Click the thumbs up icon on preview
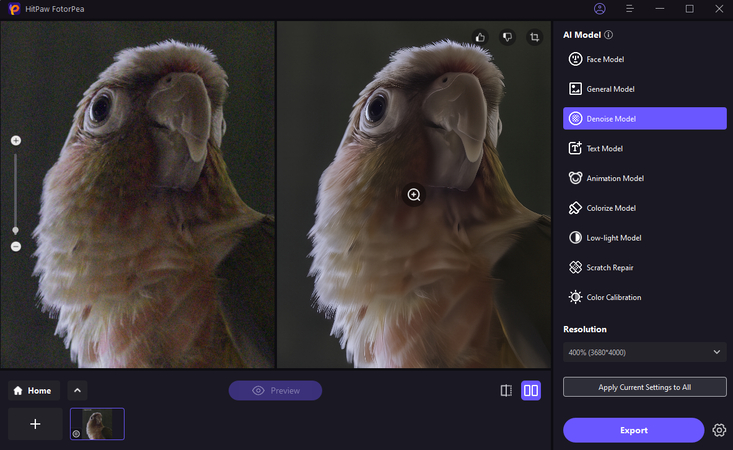This screenshot has height=450, width=733. [480, 37]
